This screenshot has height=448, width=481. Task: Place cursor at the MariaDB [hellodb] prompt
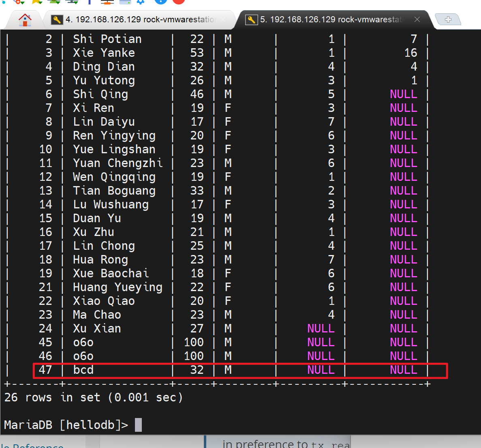point(138,425)
